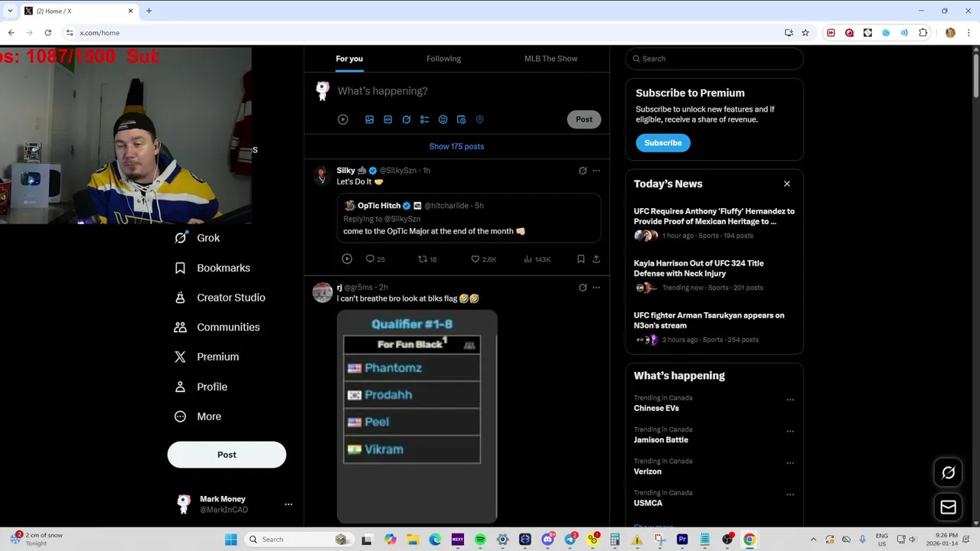Open options for Verizon trend
The height and width of the screenshot is (551, 980).
790,463
